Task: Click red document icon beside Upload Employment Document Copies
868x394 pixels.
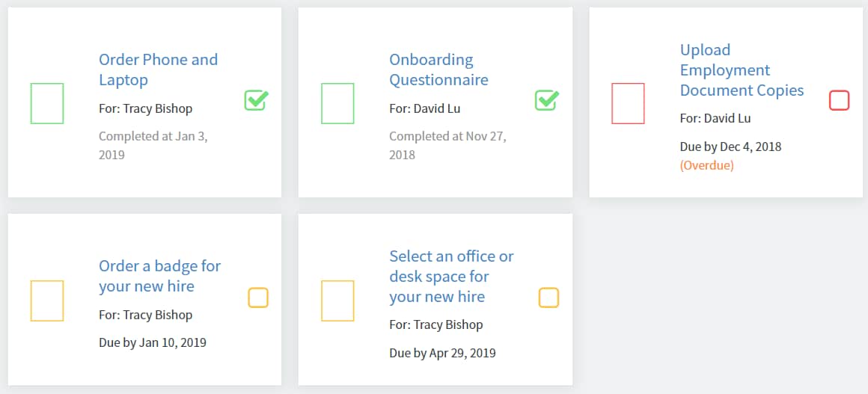Action: pyautogui.click(x=629, y=103)
